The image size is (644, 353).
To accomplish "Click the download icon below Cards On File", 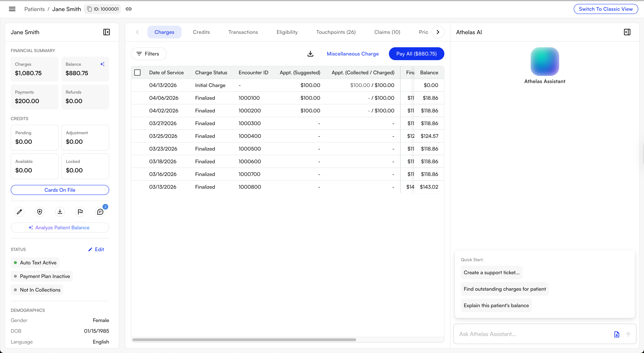I will coord(60,212).
